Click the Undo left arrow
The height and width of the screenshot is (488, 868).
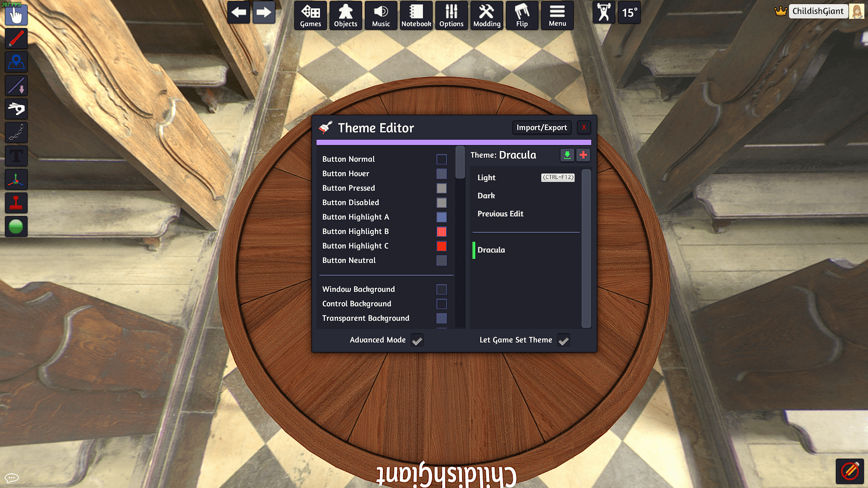[x=239, y=13]
